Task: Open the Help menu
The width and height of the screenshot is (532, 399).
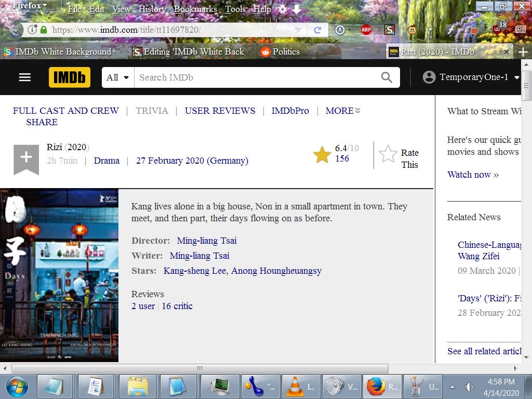Action: (x=262, y=9)
